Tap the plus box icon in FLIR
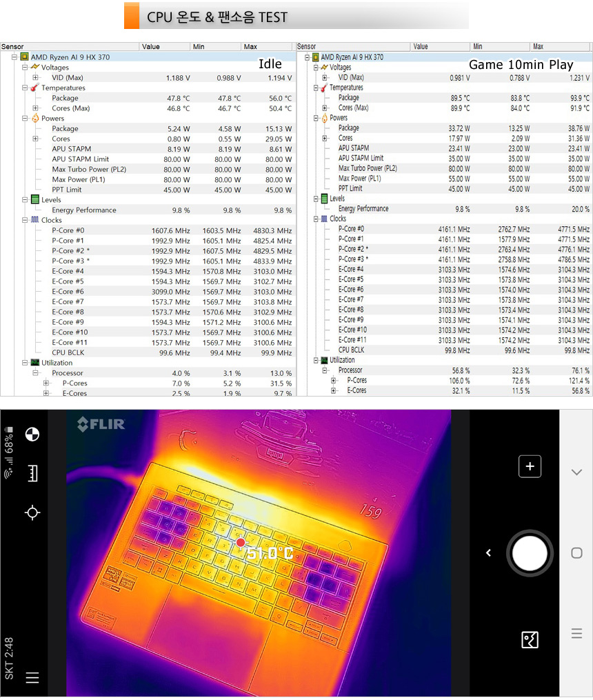This screenshot has height=700, width=593. coord(530,467)
